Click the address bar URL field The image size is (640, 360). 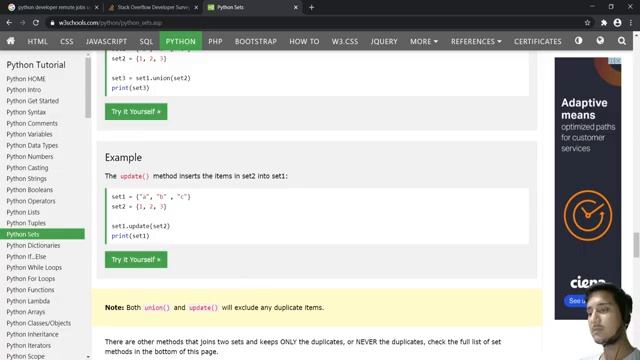[x=314, y=23]
